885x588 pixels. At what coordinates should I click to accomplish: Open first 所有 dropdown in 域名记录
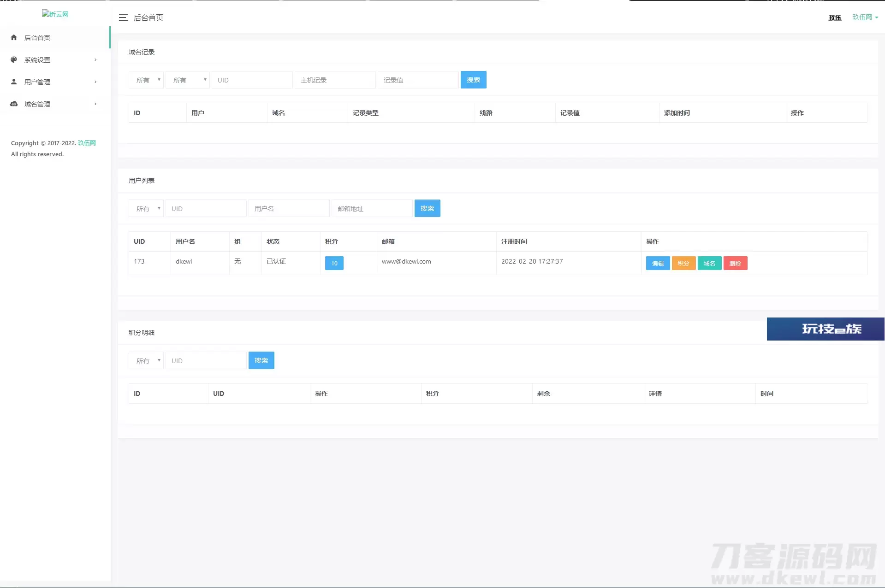pos(146,80)
